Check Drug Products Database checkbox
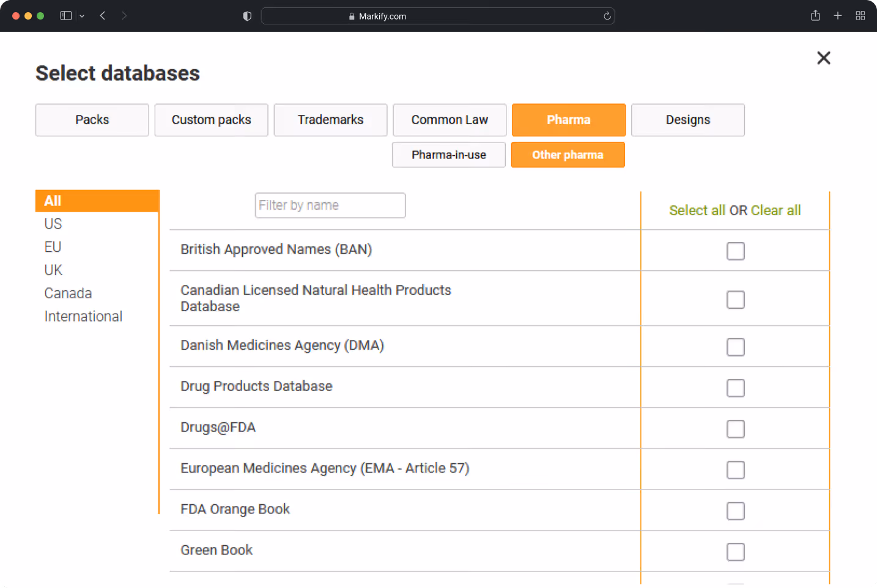The height and width of the screenshot is (588, 877). [735, 388]
